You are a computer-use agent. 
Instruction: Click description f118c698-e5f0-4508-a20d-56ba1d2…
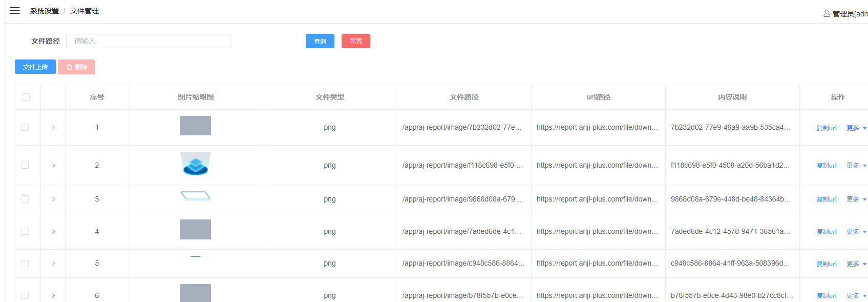click(x=731, y=165)
